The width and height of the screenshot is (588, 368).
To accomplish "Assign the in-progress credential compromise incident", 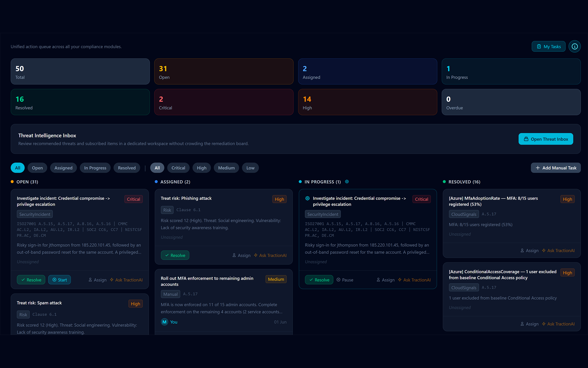I will pos(386,280).
